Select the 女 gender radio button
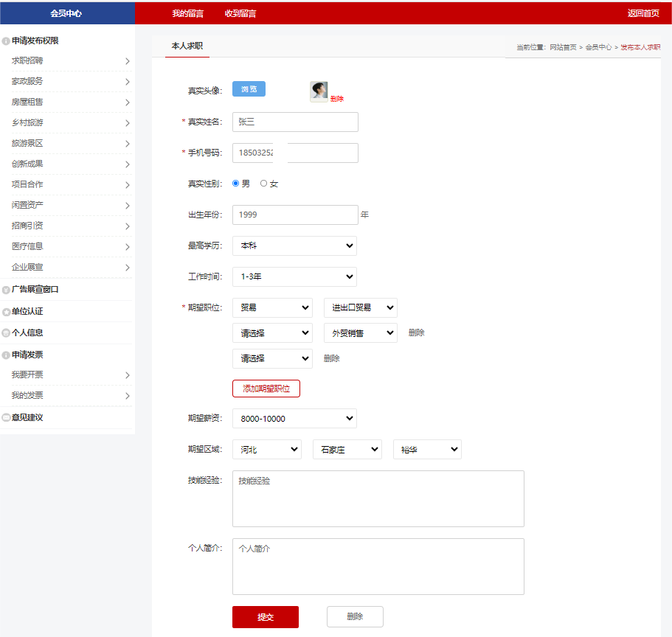Viewport: 672px width, 637px height. pyautogui.click(x=263, y=184)
